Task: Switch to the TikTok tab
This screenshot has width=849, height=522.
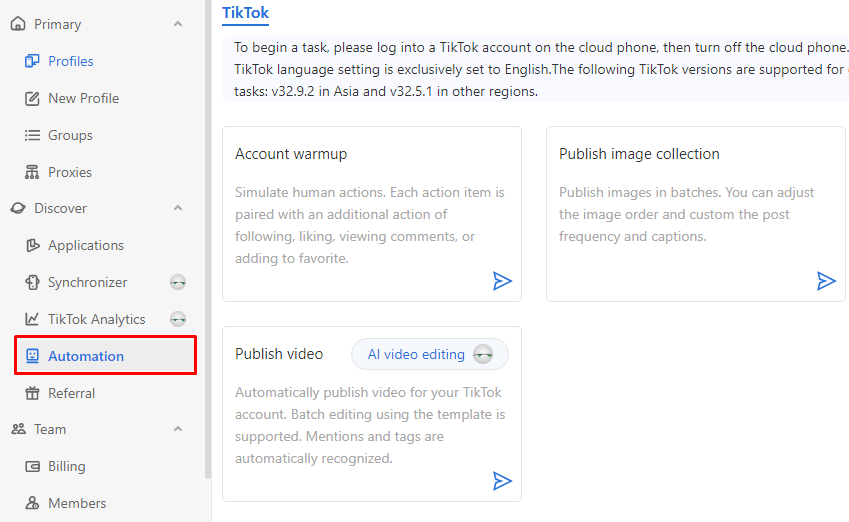Action: click(245, 13)
